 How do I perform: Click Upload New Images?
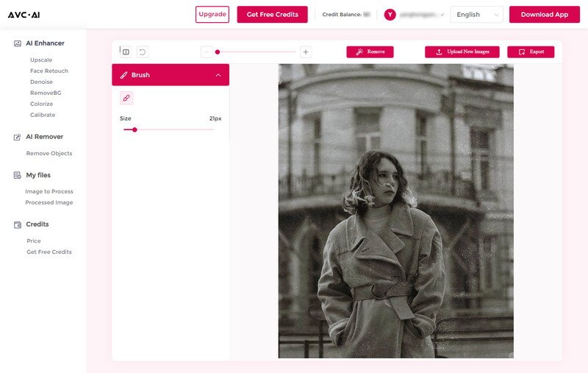coord(462,51)
